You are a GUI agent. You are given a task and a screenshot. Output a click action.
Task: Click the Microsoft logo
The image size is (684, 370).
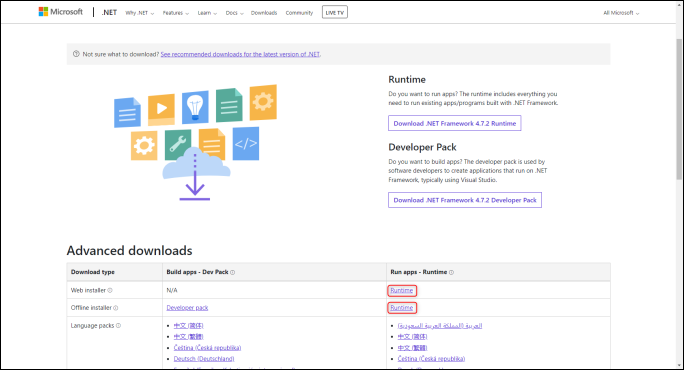60,12
